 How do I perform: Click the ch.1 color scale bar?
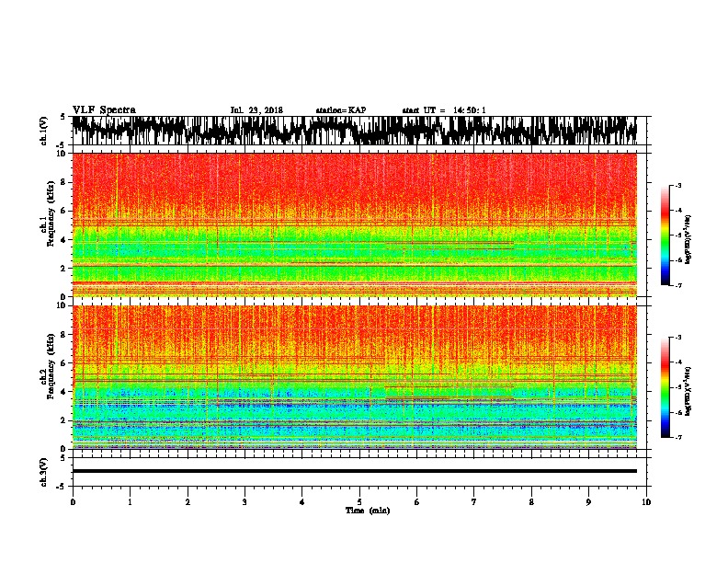pos(665,236)
